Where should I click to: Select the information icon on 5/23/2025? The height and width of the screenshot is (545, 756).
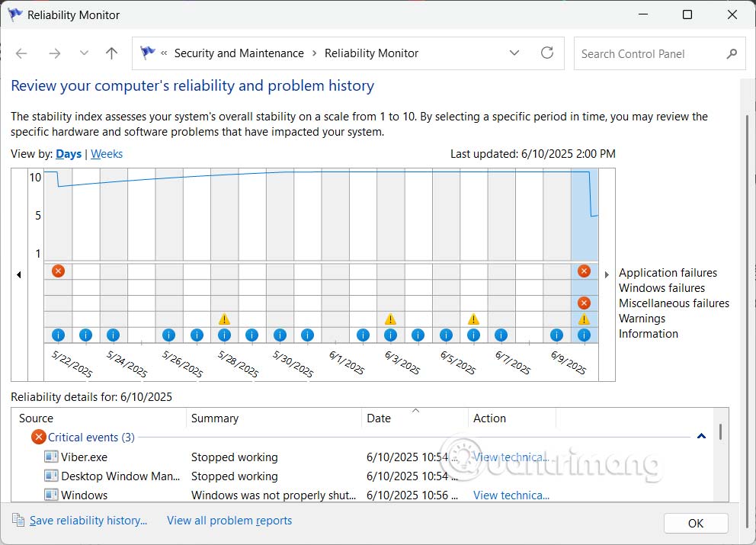point(85,335)
